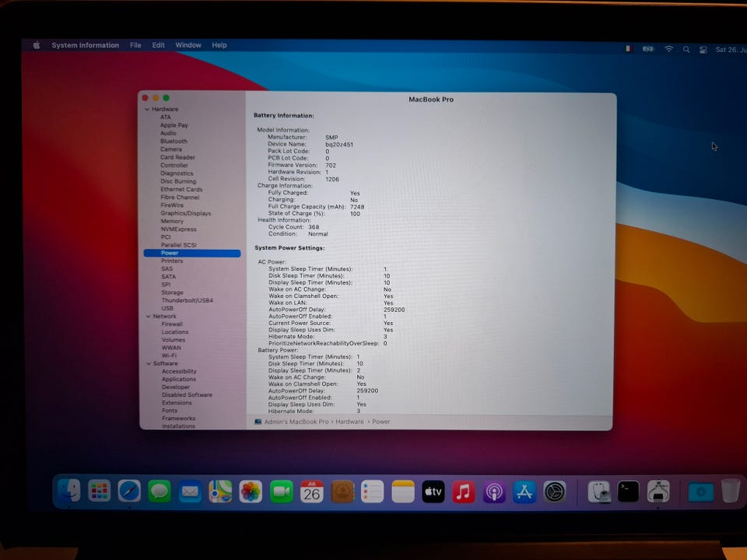Open the Notes app in Dock
The height and width of the screenshot is (560, 747).
click(x=403, y=492)
